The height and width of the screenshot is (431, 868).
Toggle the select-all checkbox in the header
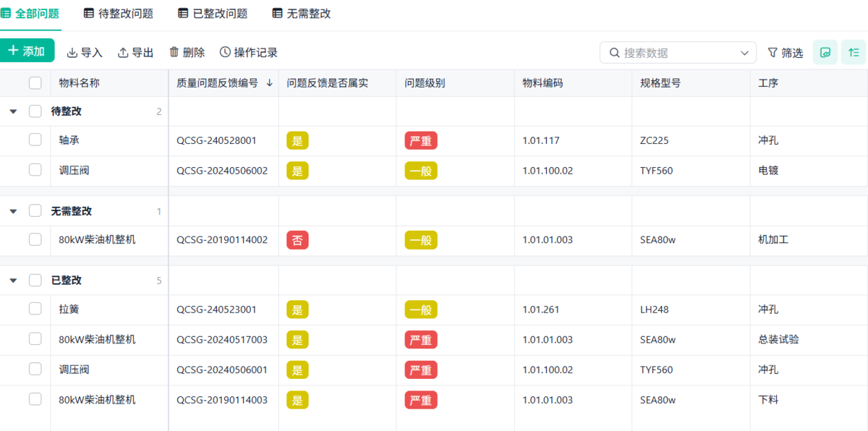pos(35,82)
